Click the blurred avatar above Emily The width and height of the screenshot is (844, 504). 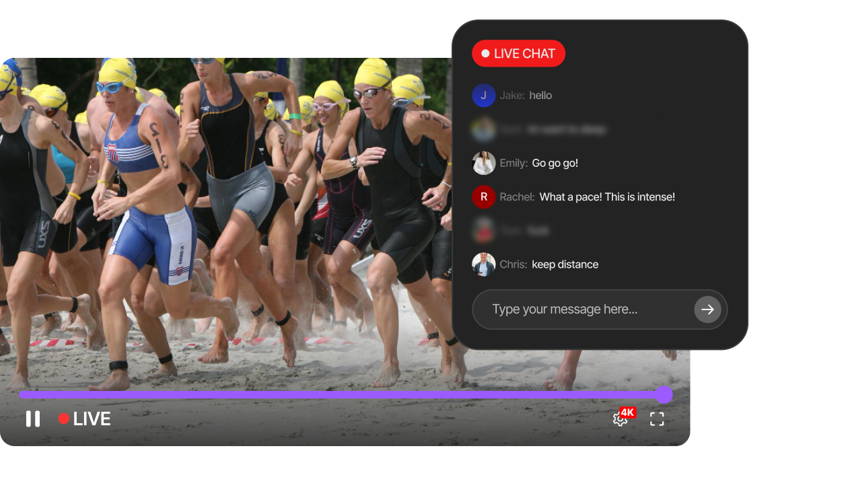483,129
